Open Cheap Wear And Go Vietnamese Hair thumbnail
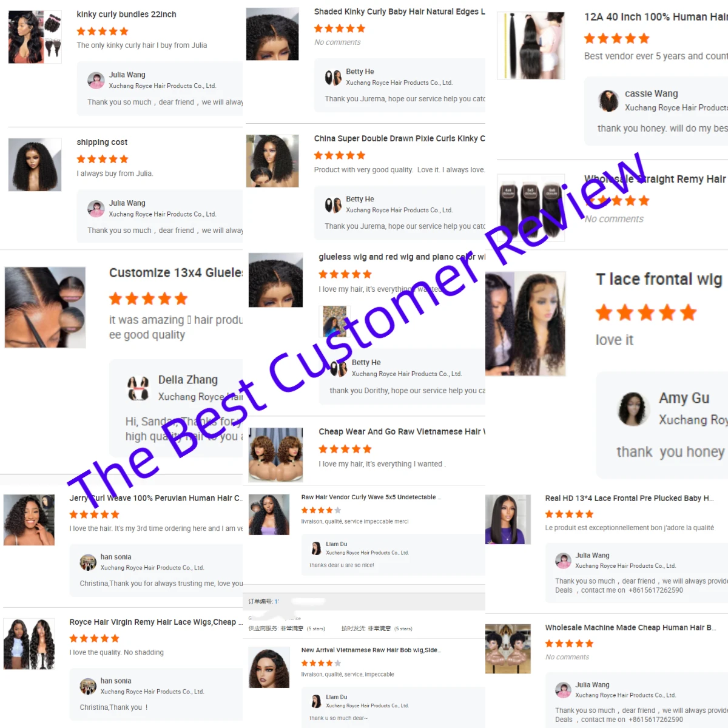 [x=275, y=455]
